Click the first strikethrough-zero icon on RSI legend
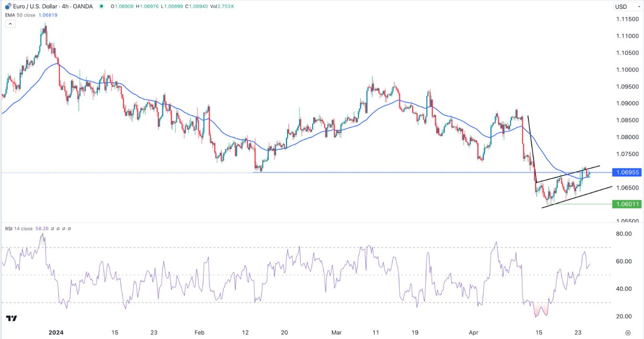Image resolution: width=644 pixels, height=339 pixels. tap(52, 229)
